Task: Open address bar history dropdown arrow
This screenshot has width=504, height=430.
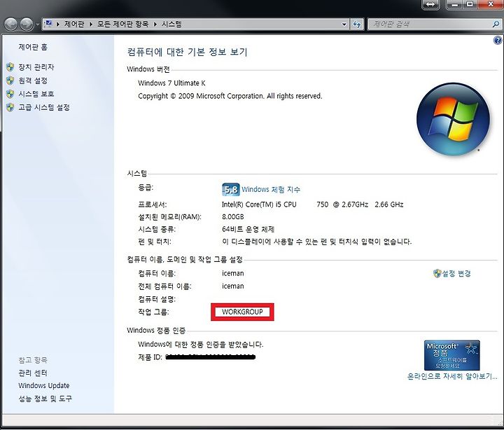Action: click(x=344, y=24)
